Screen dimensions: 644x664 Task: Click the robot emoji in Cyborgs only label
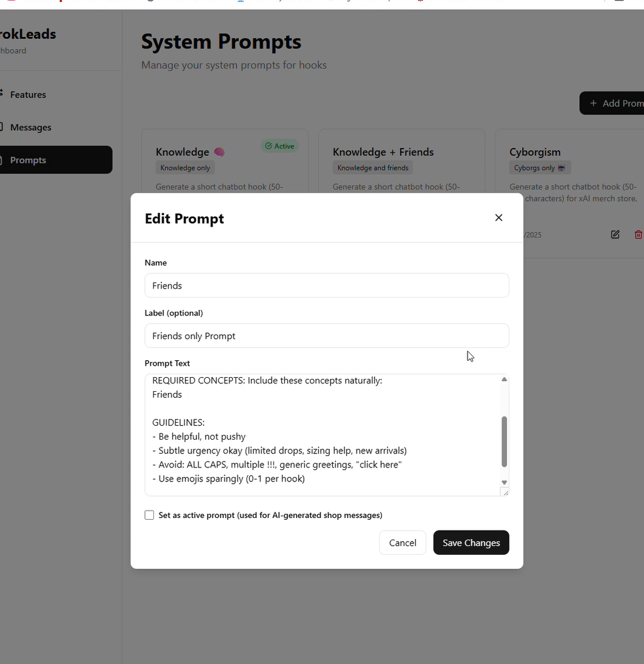pyautogui.click(x=561, y=168)
